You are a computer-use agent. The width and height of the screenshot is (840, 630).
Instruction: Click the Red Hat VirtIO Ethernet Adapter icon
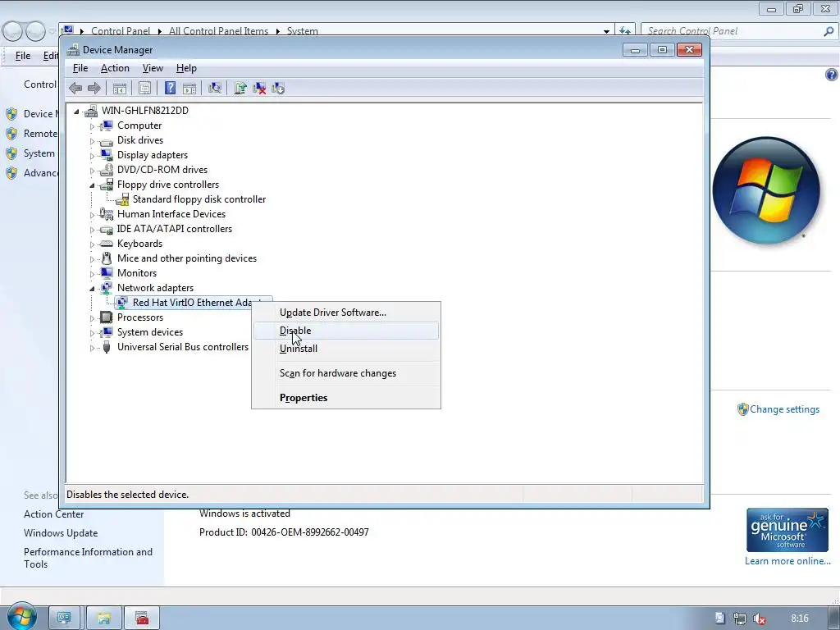coord(122,303)
